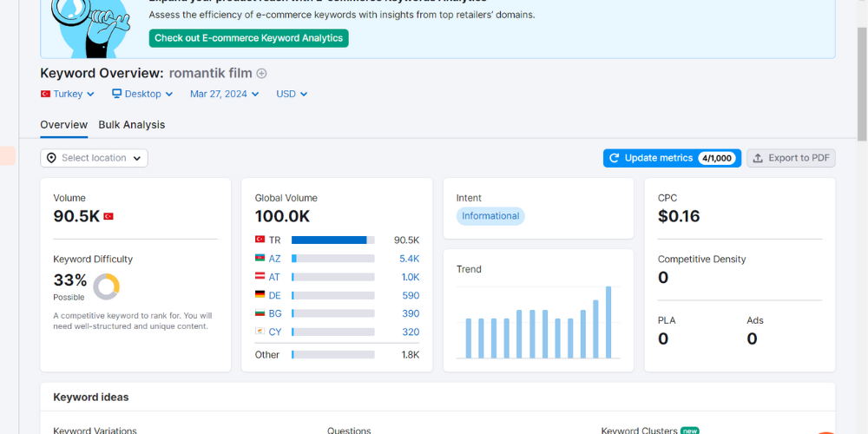Open the Mar 27, 2024 date dropdown
Screen dimensions: 868x434
point(225,94)
